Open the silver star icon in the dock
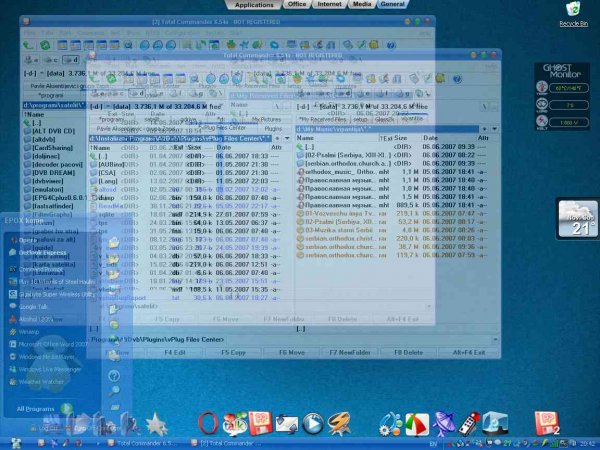This screenshot has width=600, height=450. 156,424
